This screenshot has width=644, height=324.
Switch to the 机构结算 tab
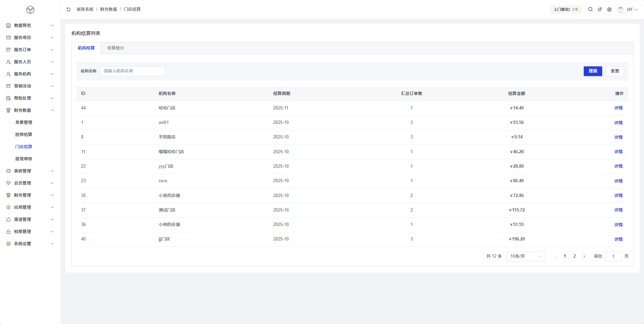point(86,48)
